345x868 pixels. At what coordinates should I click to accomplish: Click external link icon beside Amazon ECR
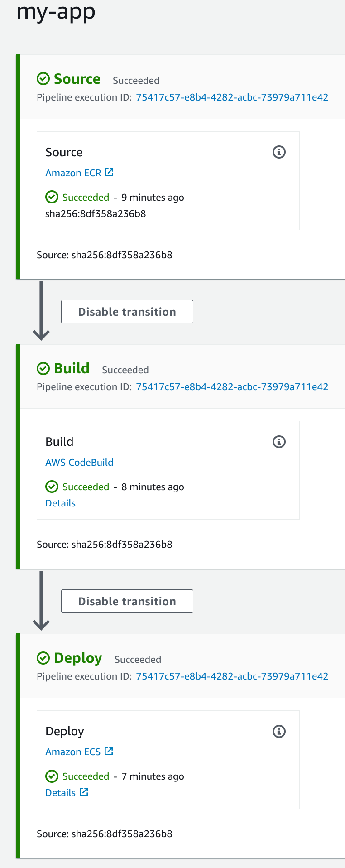tap(109, 173)
